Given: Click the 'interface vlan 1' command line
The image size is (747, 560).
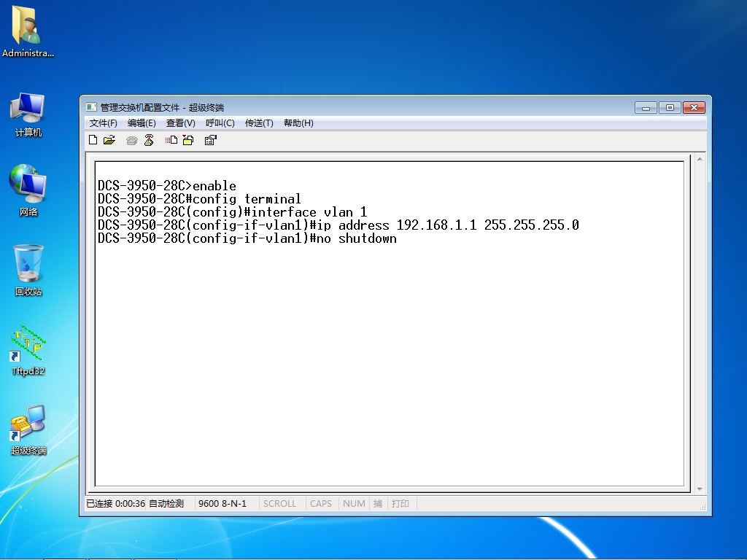Looking at the screenshot, I should coord(233,212).
